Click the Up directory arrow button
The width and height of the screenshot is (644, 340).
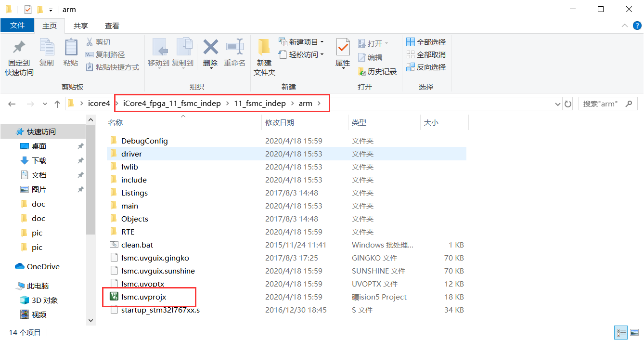pyautogui.click(x=57, y=104)
